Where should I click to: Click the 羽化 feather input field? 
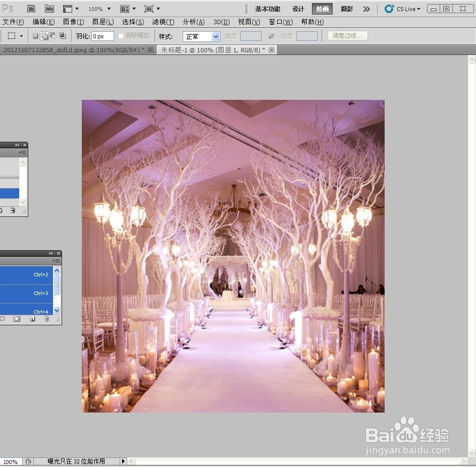(x=102, y=36)
